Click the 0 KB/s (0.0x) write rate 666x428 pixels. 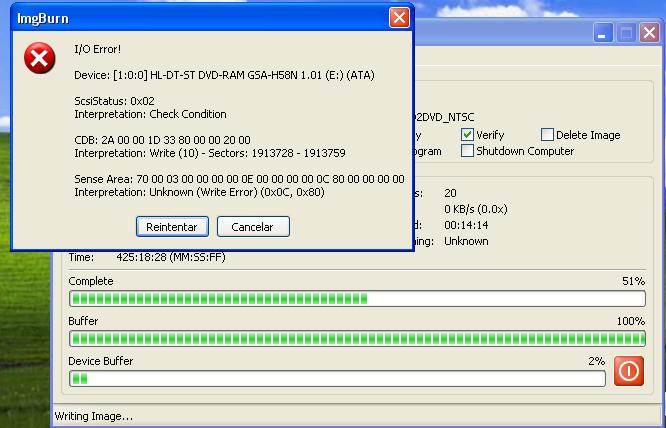pyautogui.click(x=476, y=209)
